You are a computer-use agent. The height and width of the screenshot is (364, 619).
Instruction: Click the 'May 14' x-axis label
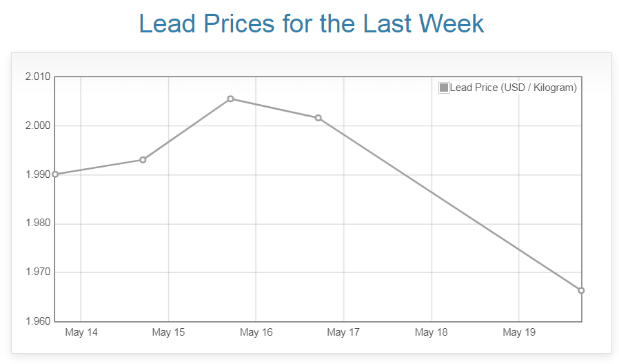point(81,332)
